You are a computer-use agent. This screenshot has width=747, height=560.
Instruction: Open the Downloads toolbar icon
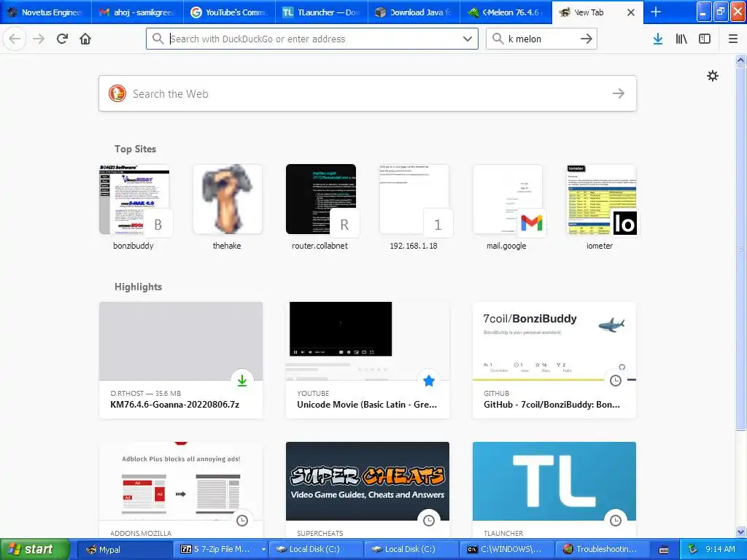click(658, 39)
